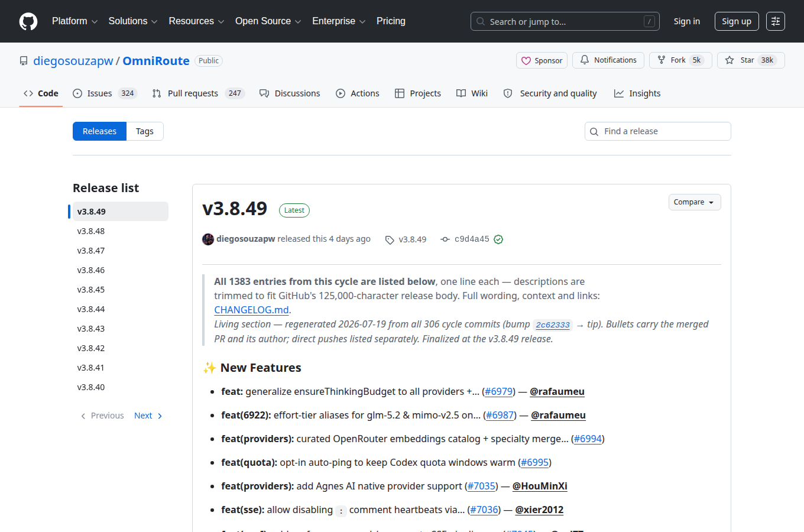The image size is (804, 532).
Task: Click the Projects table icon
Action: 400,93
